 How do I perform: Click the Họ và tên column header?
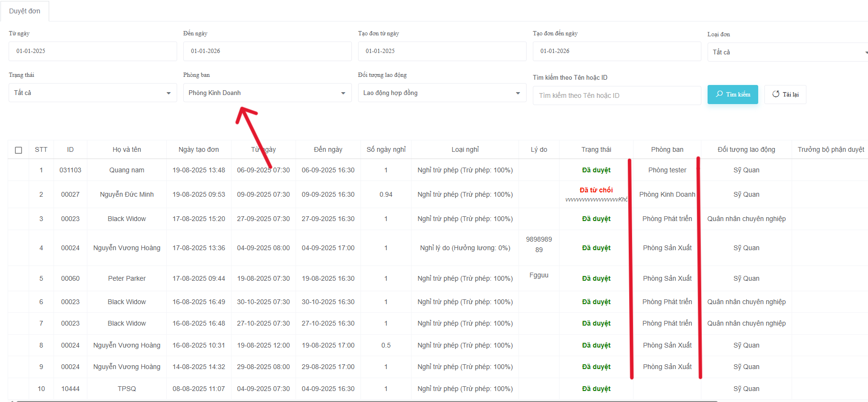pyautogui.click(x=127, y=149)
